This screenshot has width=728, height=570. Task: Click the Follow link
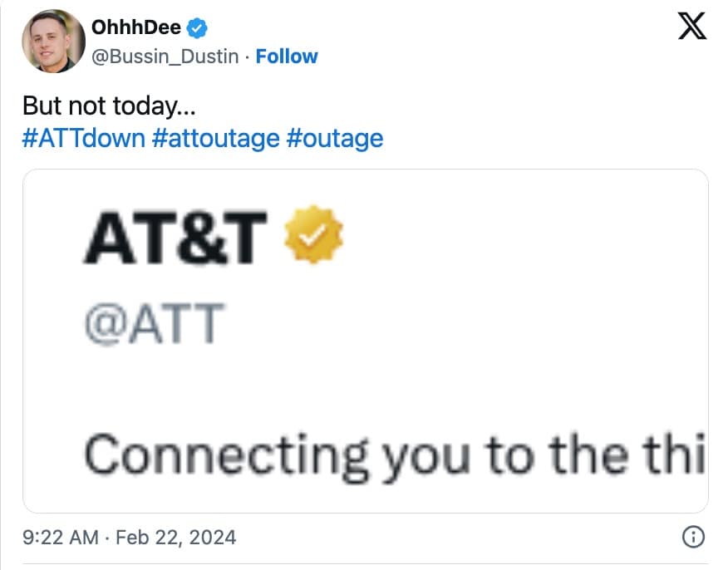tap(287, 57)
